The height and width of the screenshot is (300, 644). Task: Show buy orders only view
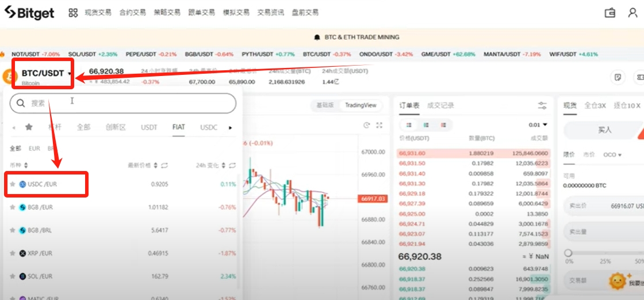[426, 125]
